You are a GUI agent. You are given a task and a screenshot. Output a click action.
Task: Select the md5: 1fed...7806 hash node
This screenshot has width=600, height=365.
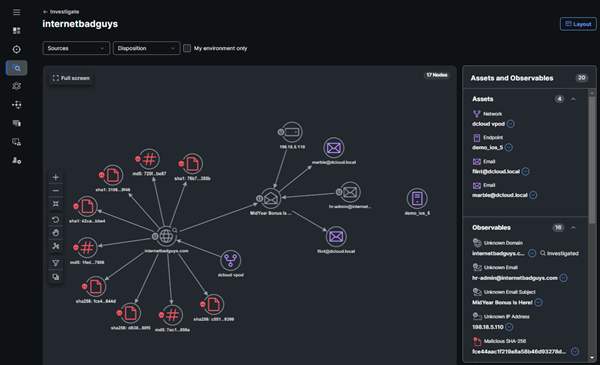pos(87,248)
